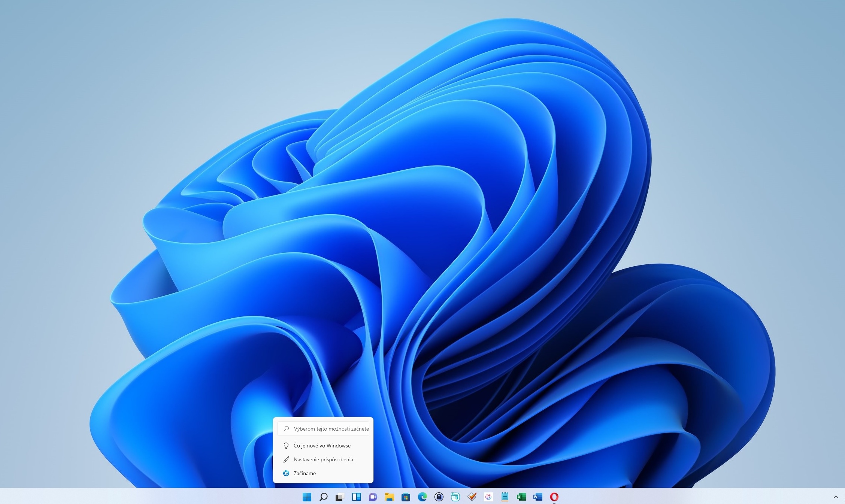
Task: Show hidden tray icons chevron
Action: coord(836,497)
